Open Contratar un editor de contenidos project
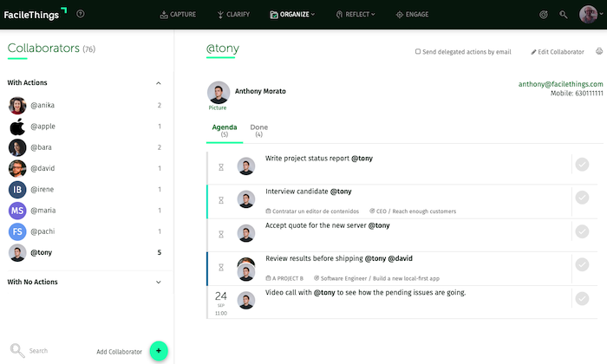Screen dimensions: 607x364 pyautogui.click(x=312, y=211)
